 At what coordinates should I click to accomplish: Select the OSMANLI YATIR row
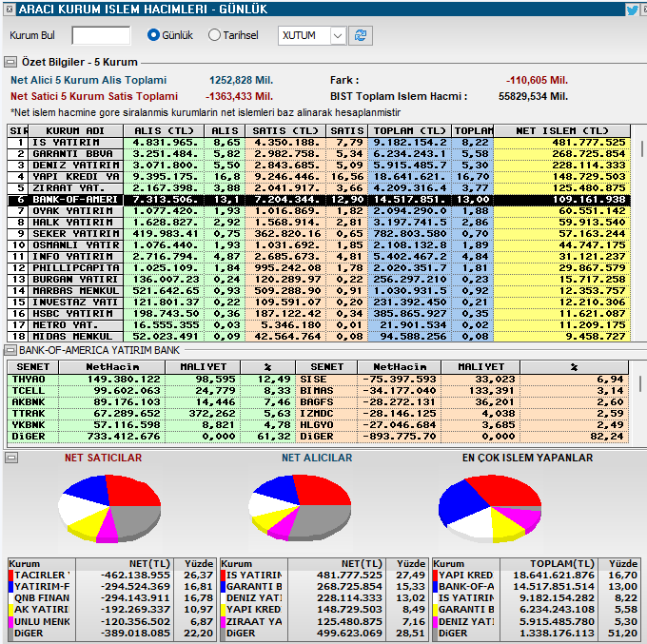(319, 245)
